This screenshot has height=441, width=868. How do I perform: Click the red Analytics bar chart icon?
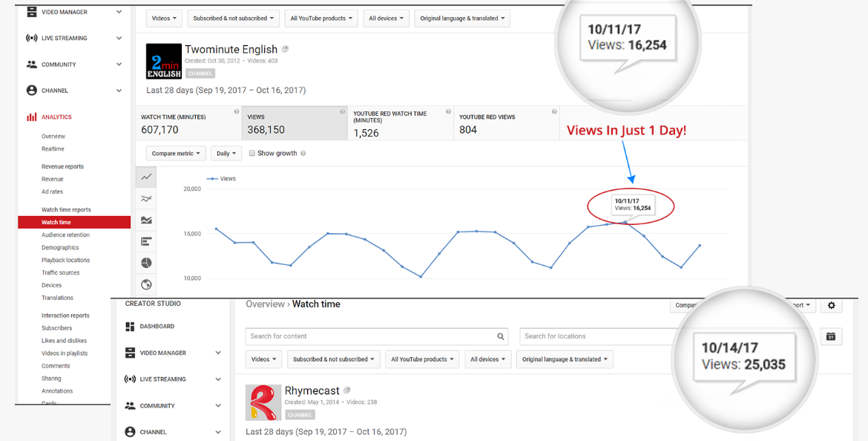(x=32, y=117)
